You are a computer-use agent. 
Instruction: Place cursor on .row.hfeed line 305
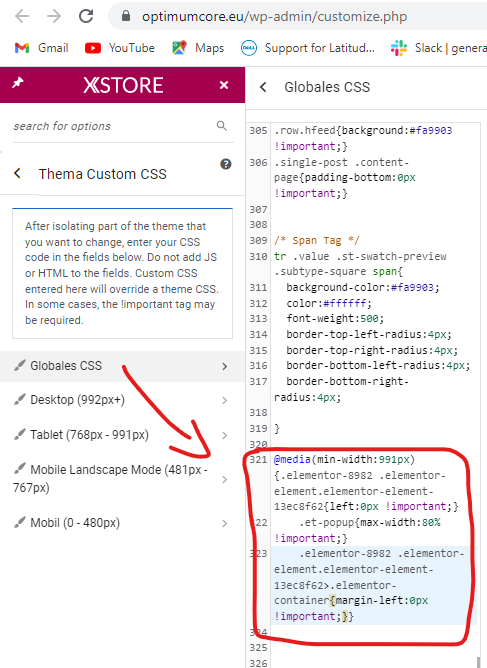click(363, 138)
